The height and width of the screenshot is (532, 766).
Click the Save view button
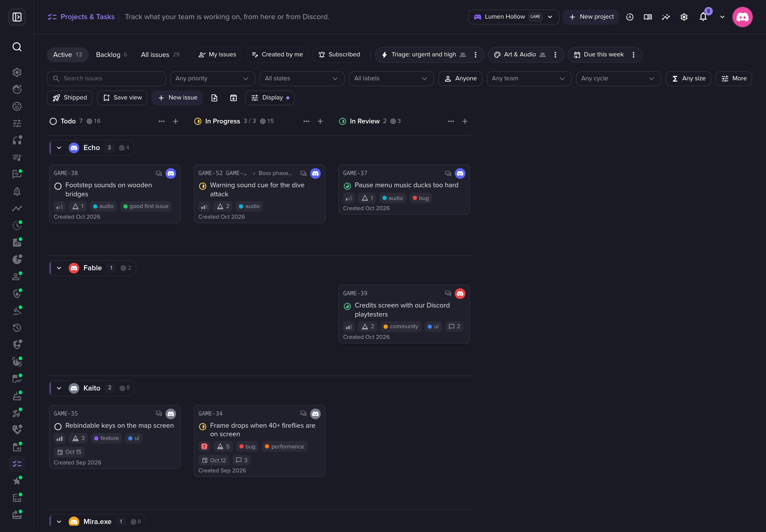tap(122, 98)
